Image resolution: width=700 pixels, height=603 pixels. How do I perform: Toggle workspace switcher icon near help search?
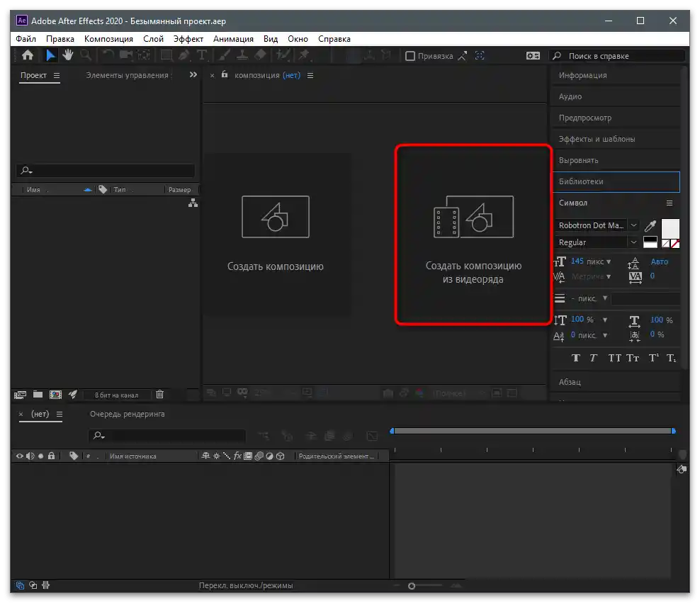click(x=533, y=56)
